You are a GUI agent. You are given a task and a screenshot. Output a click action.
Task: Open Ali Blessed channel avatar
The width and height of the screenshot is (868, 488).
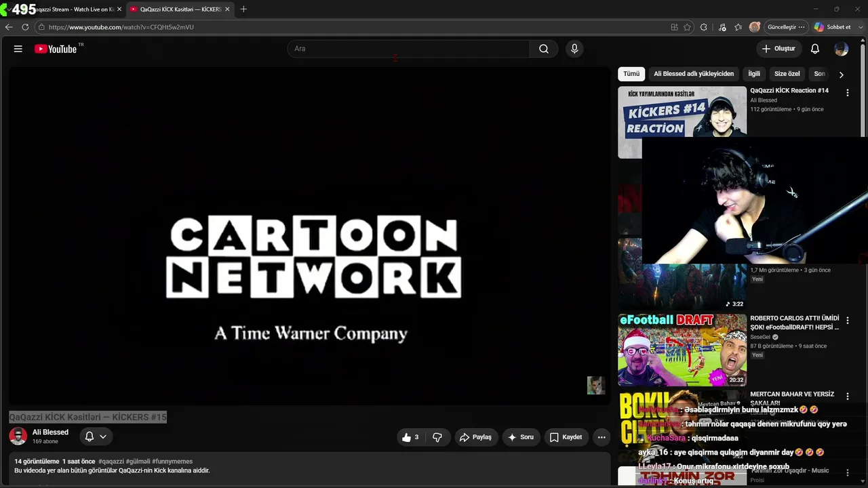[x=18, y=436]
